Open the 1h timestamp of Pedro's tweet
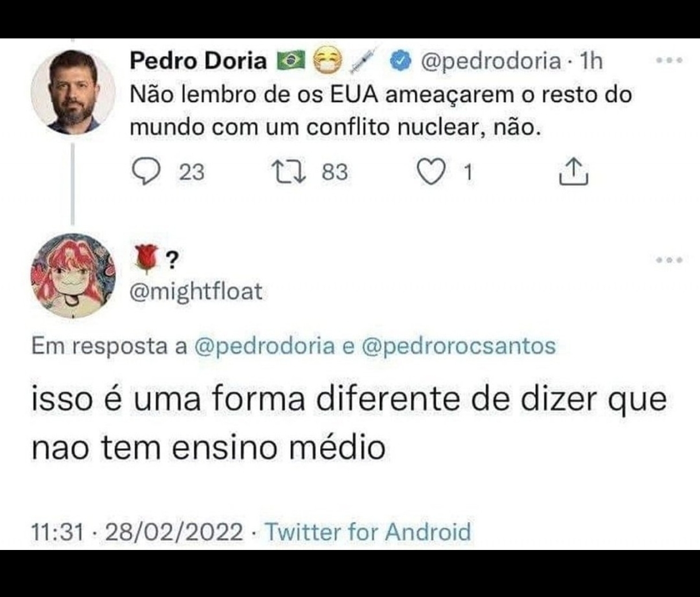The width and height of the screenshot is (700, 597). (592, 60)
